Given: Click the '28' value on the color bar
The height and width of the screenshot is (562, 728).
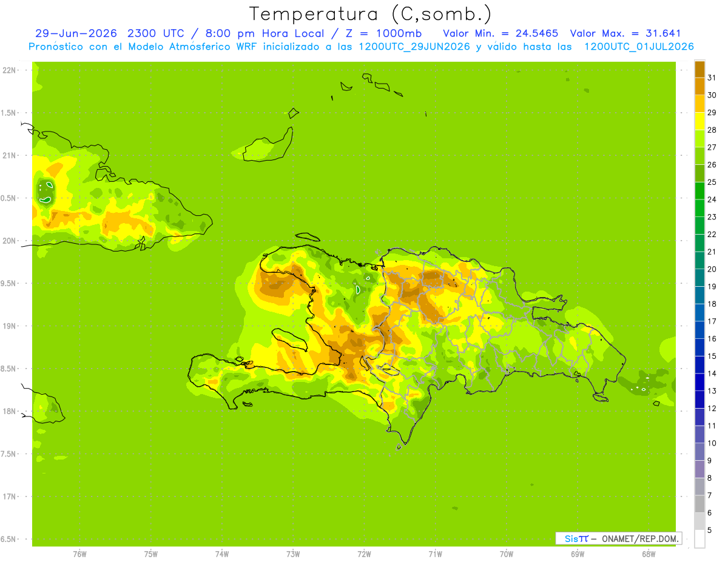Looking at the screenshot, I should point(712,130).
